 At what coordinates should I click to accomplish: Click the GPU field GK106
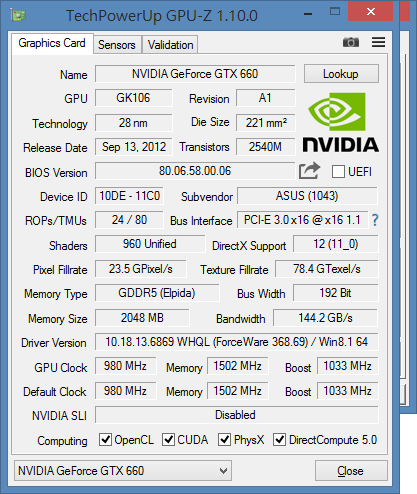(x=134, y=98)
